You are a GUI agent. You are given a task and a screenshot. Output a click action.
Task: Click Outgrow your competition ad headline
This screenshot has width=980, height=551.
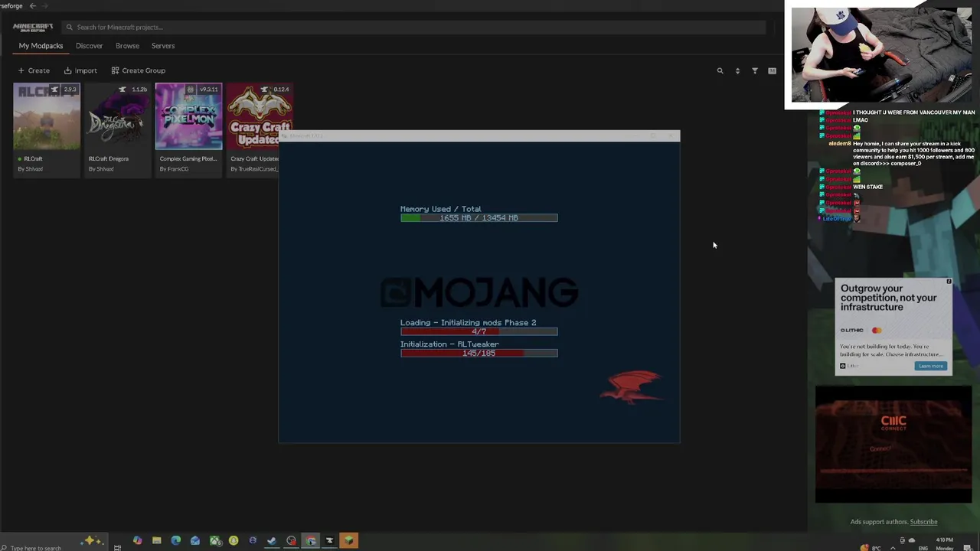tap(888, 298)
